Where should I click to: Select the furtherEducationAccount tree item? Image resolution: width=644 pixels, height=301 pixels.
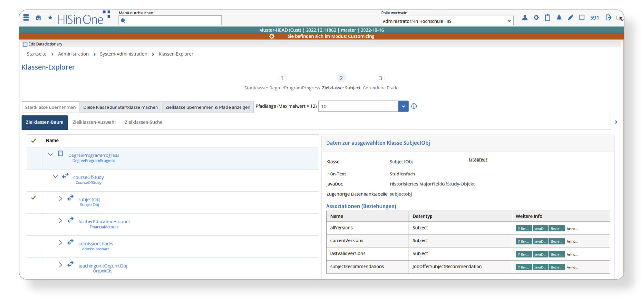pos(104,221)
